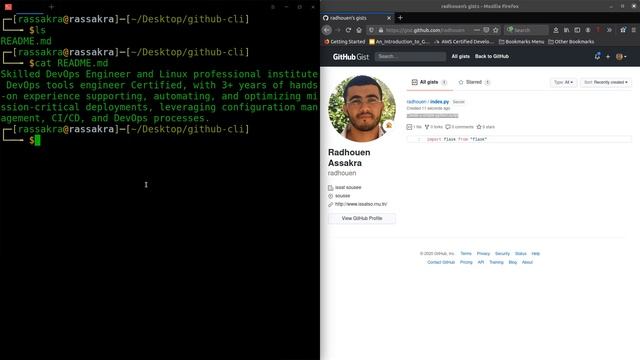Open the Firefox library icon
The width and height of the screenshot is (640, 360).
[x=567, y=30]
